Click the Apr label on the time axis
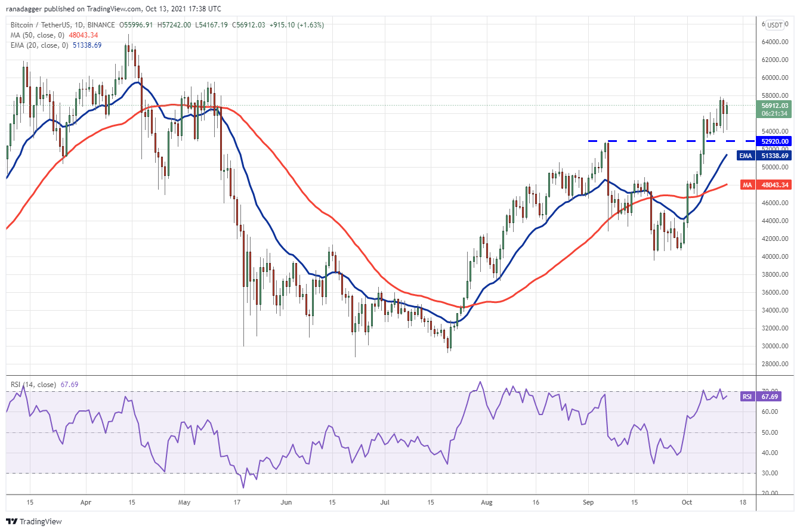 (x=85, y=503)
